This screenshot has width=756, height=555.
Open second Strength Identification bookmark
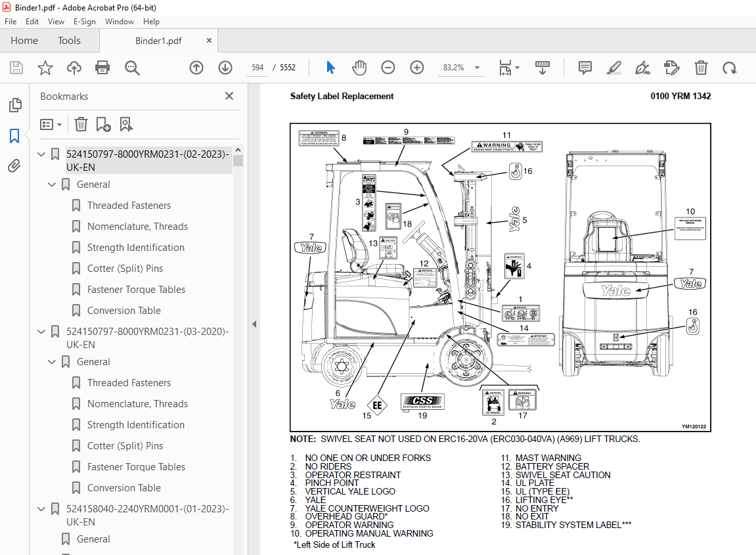pos(135,426)
